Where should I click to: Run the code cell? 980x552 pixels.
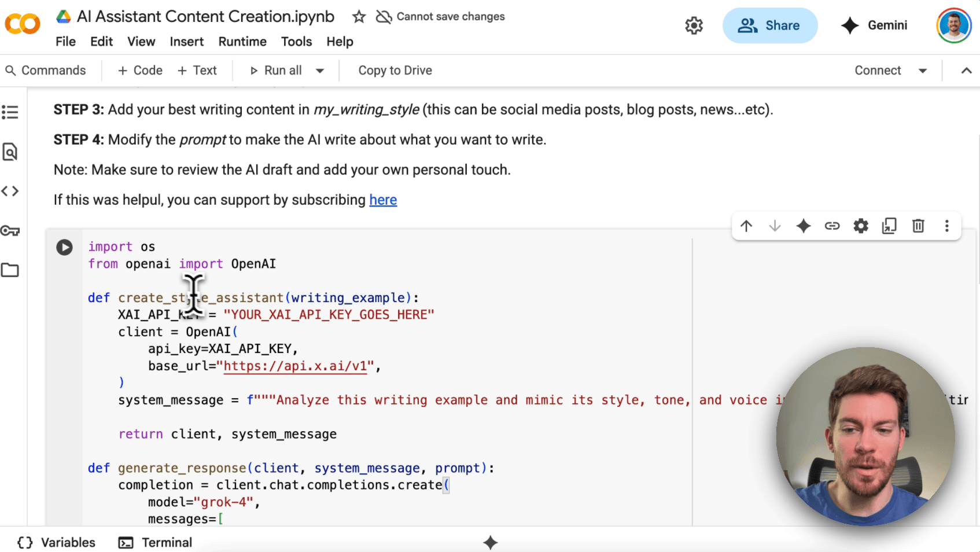(64, 248)
